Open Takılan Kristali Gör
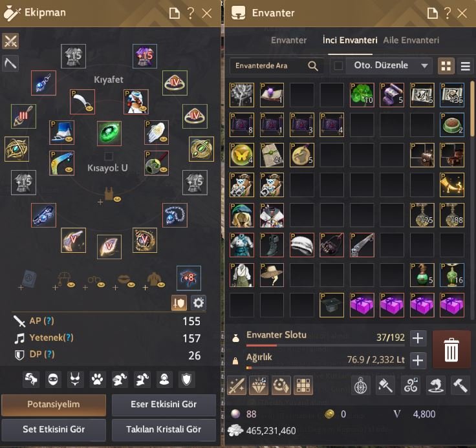 pos(164,429)
